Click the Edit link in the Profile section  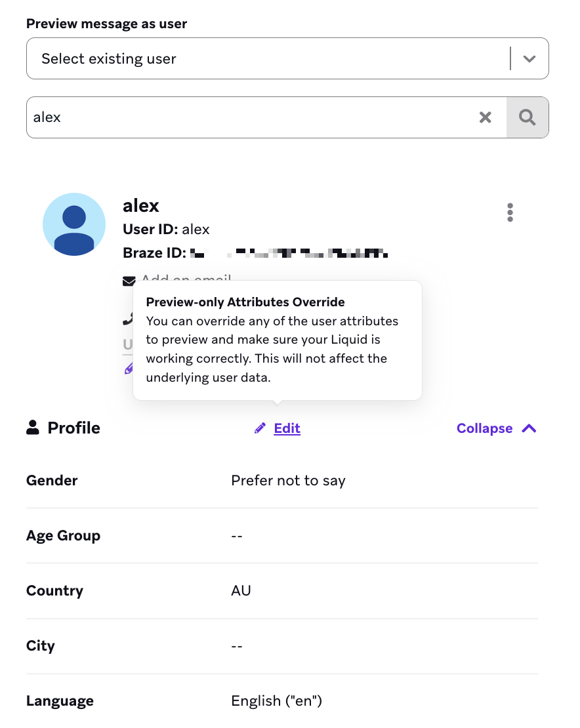coord(287,428)
